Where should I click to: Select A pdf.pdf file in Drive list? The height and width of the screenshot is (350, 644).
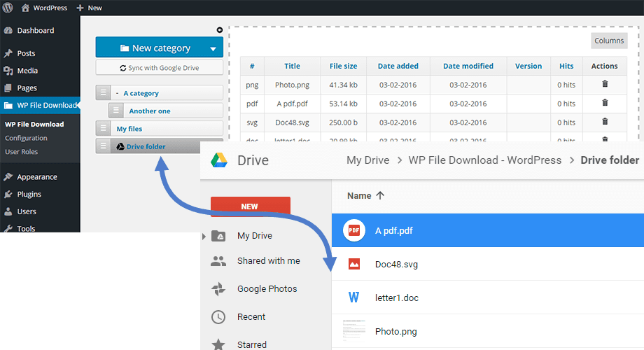(x=487, y=230)
